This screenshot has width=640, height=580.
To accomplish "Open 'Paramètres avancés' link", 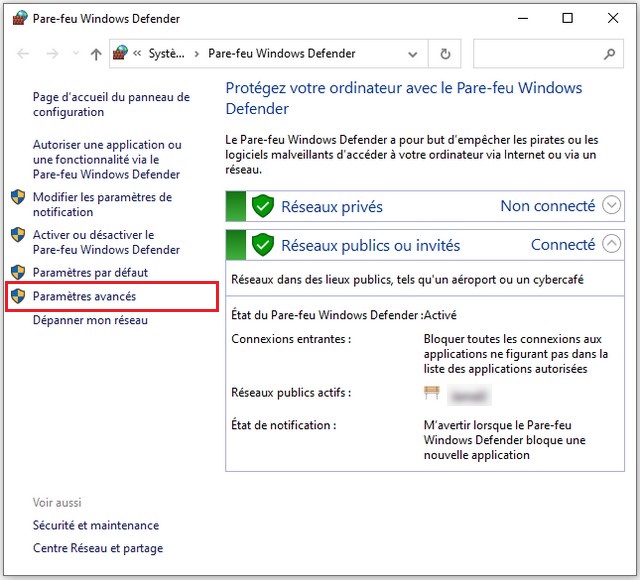I will (84, 296).
